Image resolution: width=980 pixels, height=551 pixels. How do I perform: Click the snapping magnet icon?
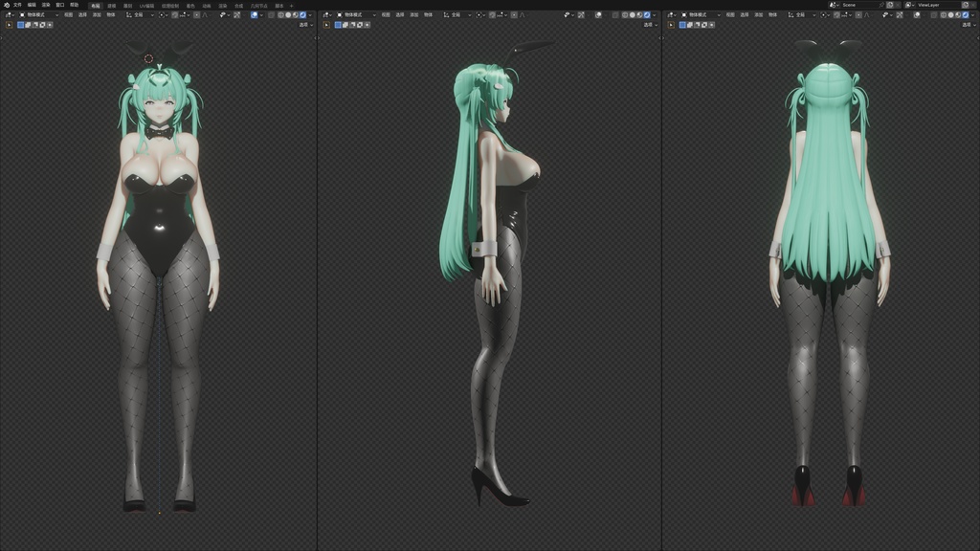pyautogui.click(x=174, y=16)
